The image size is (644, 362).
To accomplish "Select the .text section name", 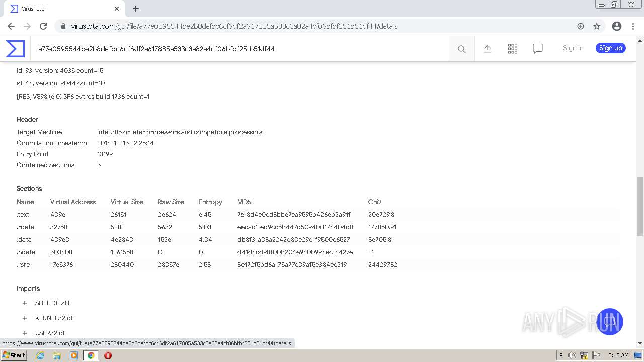I will (23, 215).
